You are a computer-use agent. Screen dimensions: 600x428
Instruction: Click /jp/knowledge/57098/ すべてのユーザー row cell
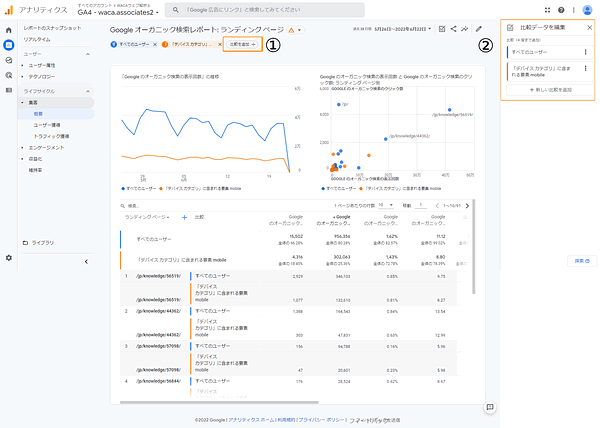212,346
